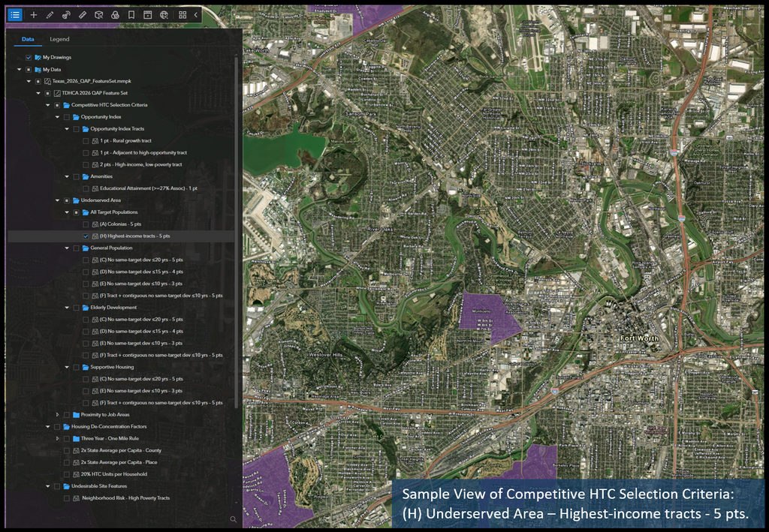Collapse the Underserved Area group
The image size is (769, 532).
(57, 200)
